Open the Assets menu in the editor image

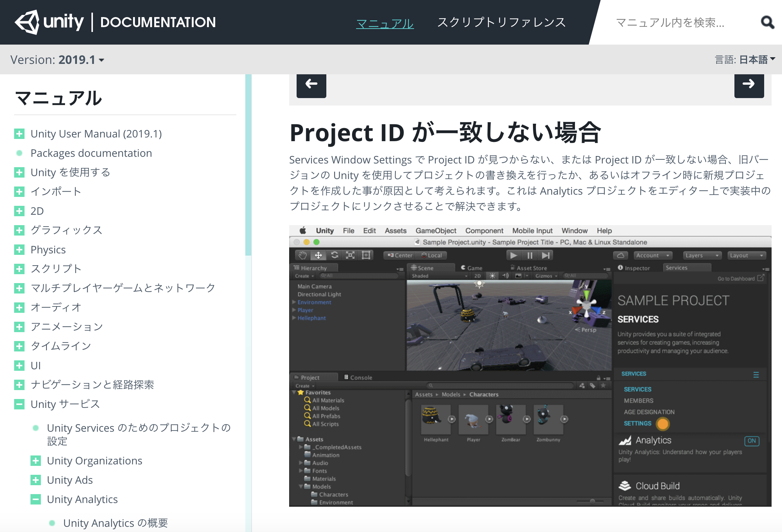click(x=395, y=231)
